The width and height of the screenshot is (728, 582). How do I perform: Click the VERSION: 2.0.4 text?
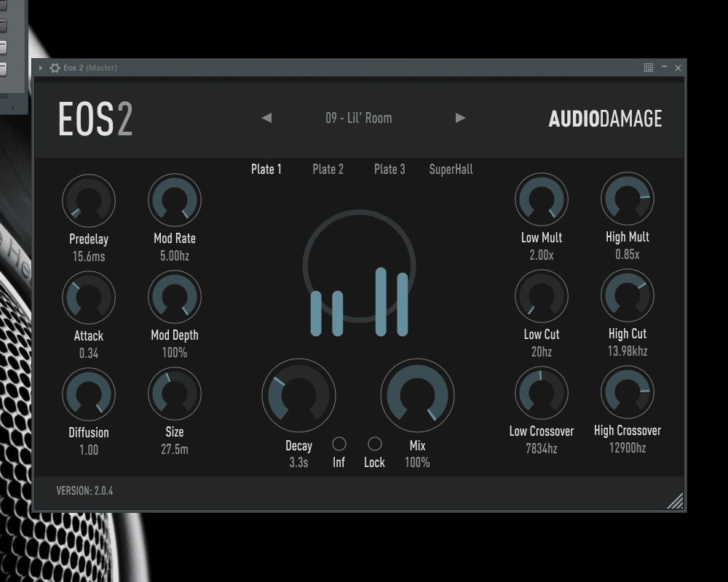pyautogui.click(x=84, y=490)
